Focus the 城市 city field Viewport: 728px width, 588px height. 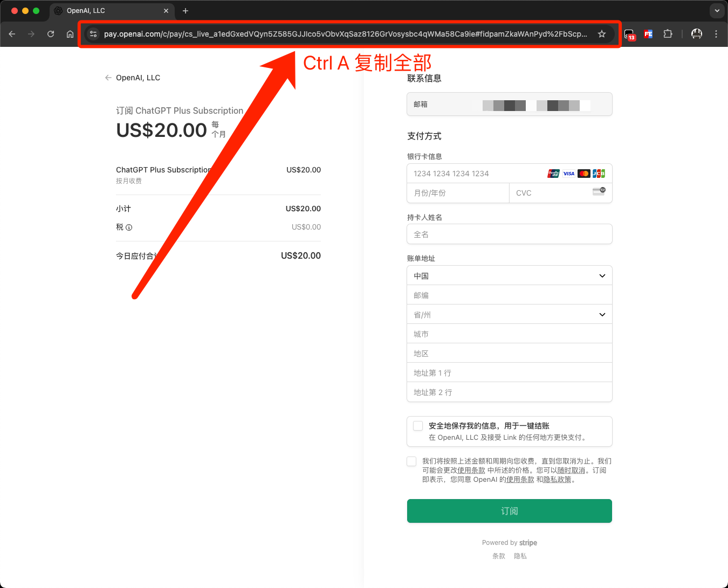click(x=510, y=334)
